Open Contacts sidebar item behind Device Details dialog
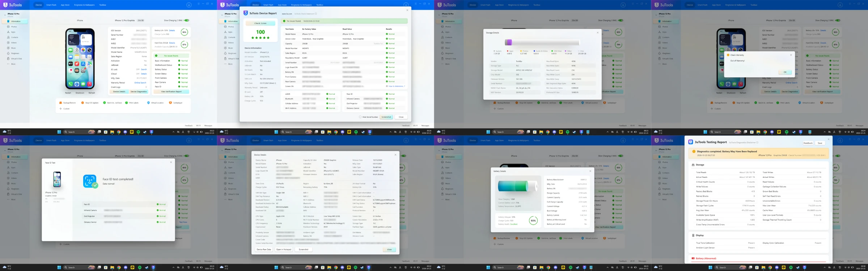Screen dimensions: 868x271 230,173
